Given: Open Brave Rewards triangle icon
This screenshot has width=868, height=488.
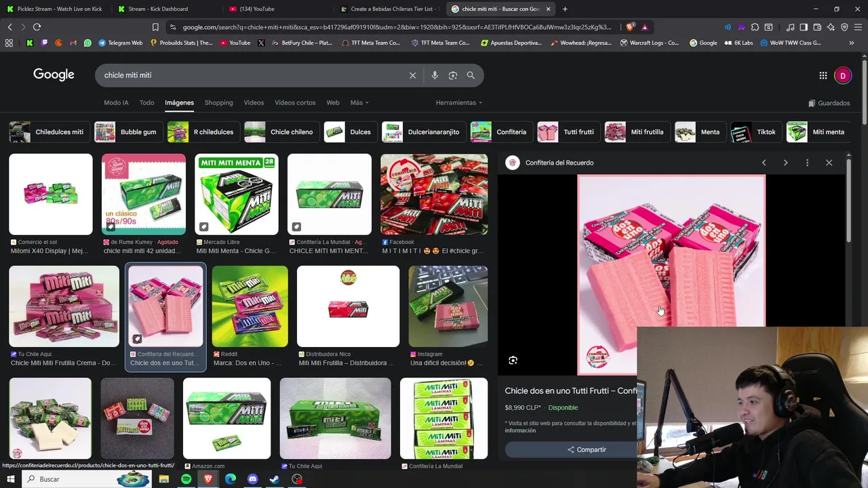Looking at the screenshot, I should [644, 27].
